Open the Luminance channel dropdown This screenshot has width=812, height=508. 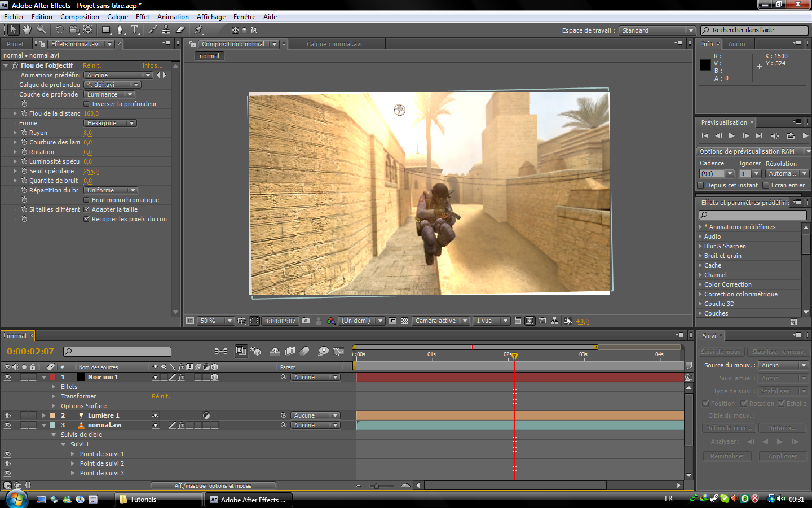pyautogui.click(x=109, y=94)
